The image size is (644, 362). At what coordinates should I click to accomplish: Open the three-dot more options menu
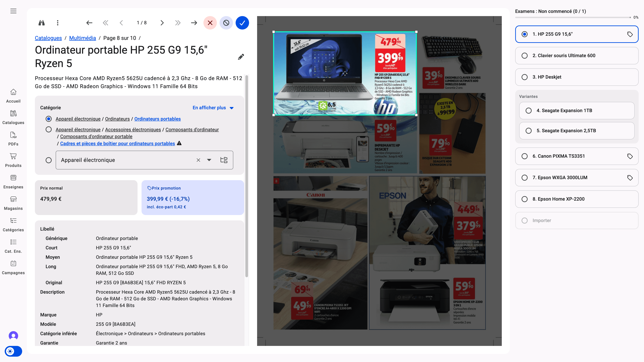(x=58, y=23)
